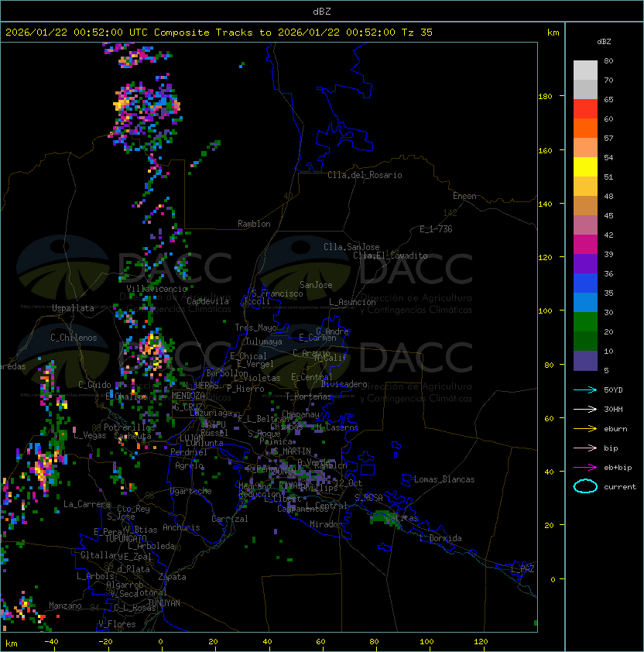Click the 'C_Chilenos' label

pyautogui.click(x=74, y=338)
